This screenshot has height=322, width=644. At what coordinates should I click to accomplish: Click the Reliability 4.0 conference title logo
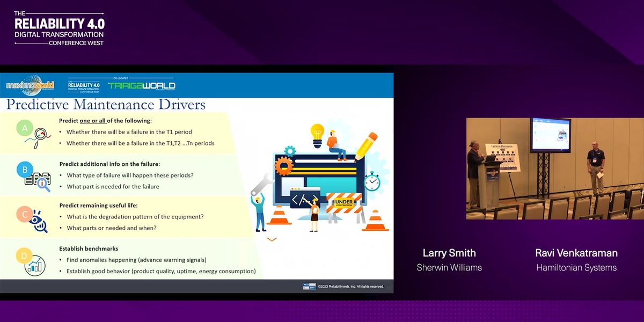click(59, 28)
